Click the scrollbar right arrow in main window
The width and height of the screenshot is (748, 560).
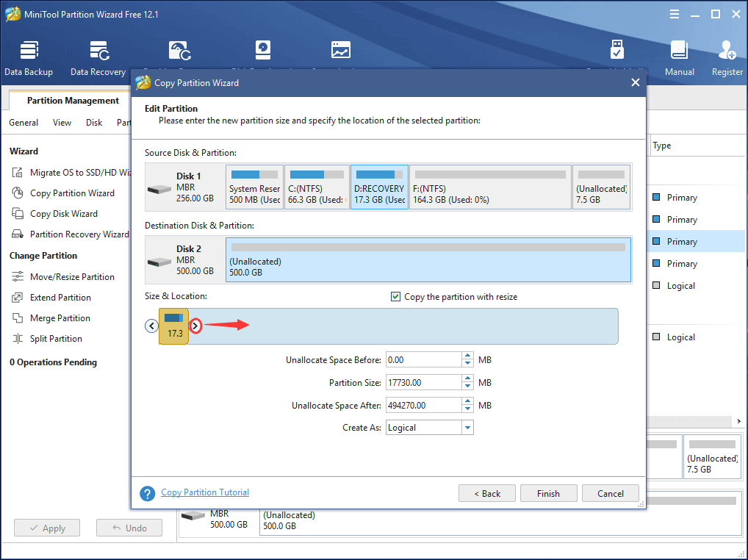point(739,421)
